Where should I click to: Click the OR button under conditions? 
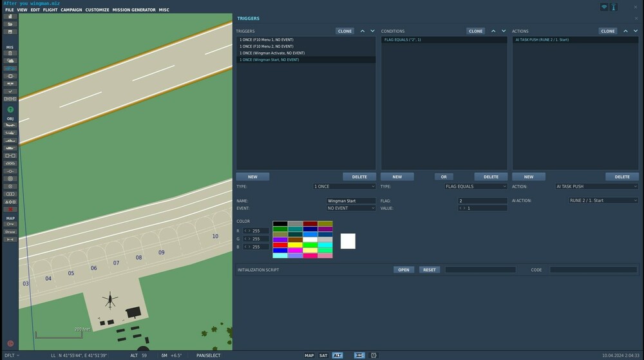(x=443, y=176)
